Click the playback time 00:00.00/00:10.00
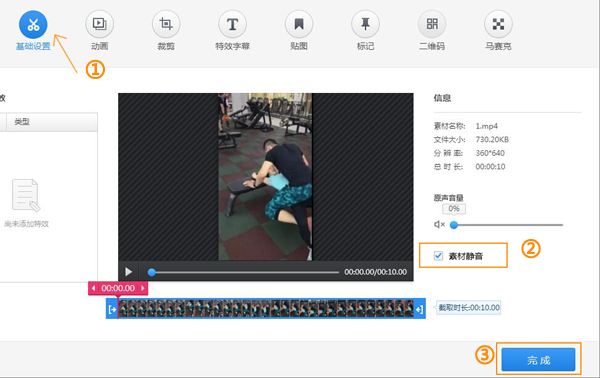This screenshot has width=600, height=378. coord(375,272)
